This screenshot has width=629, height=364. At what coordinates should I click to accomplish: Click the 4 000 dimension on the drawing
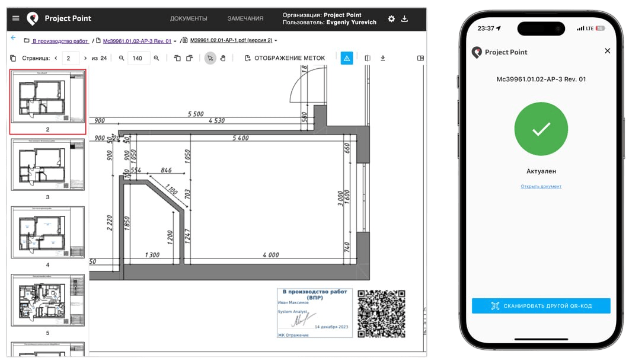[271, 256]
